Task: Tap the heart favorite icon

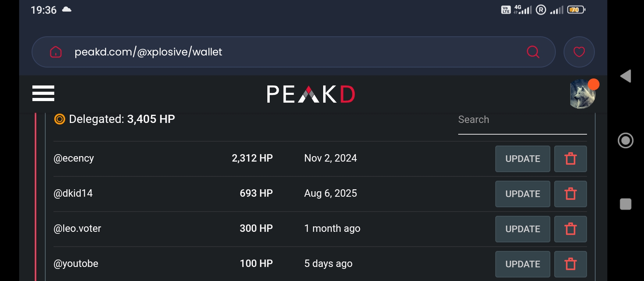Action: (579, 52)
